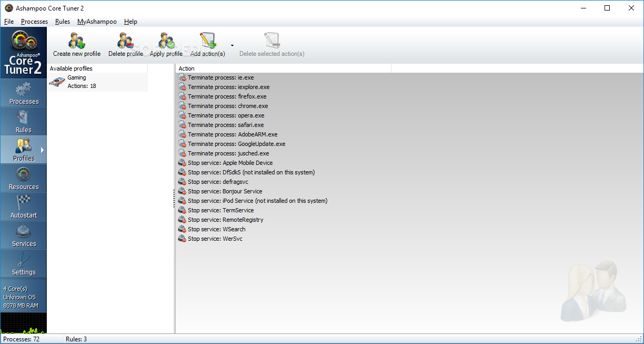644x344 pixels.
Task: Click the Create new profile toolbar icon
Action: point(77,41)
